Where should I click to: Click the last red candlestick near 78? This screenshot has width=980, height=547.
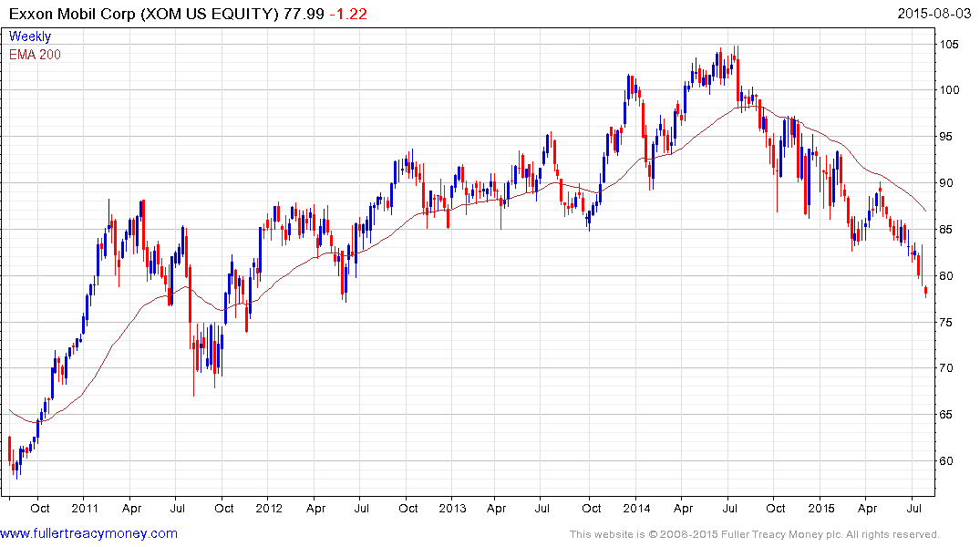pos(925,292)
